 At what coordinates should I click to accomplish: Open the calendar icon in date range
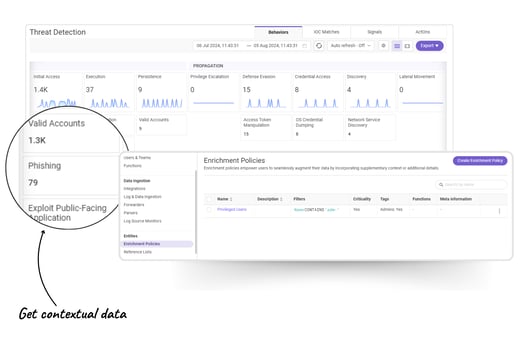click(x=304, y=46)
